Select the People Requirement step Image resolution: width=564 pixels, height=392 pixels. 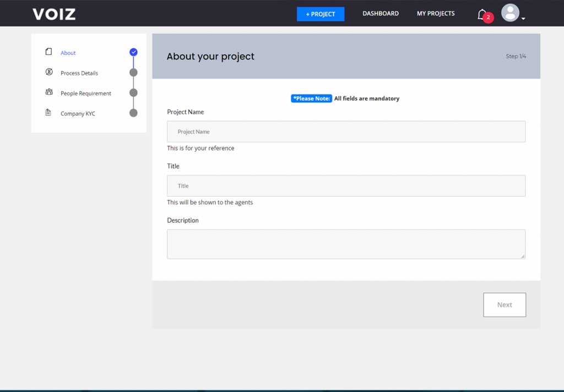tap(86, 93)
